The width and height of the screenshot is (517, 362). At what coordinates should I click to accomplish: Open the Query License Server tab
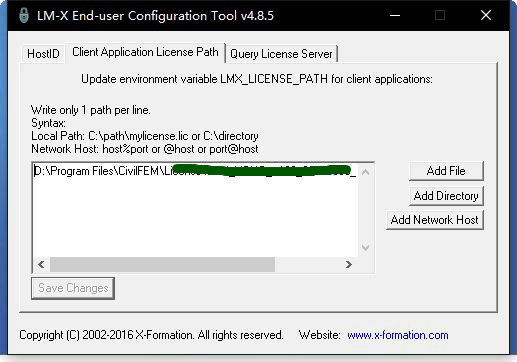(x=281, y=54)
